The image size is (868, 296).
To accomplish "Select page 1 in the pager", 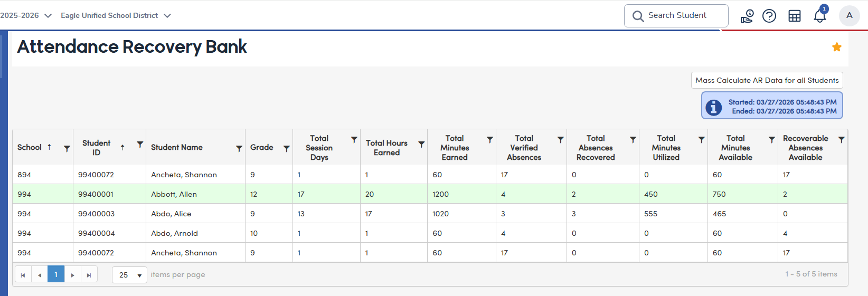I will pyautogui.click(x=56, y=274).
